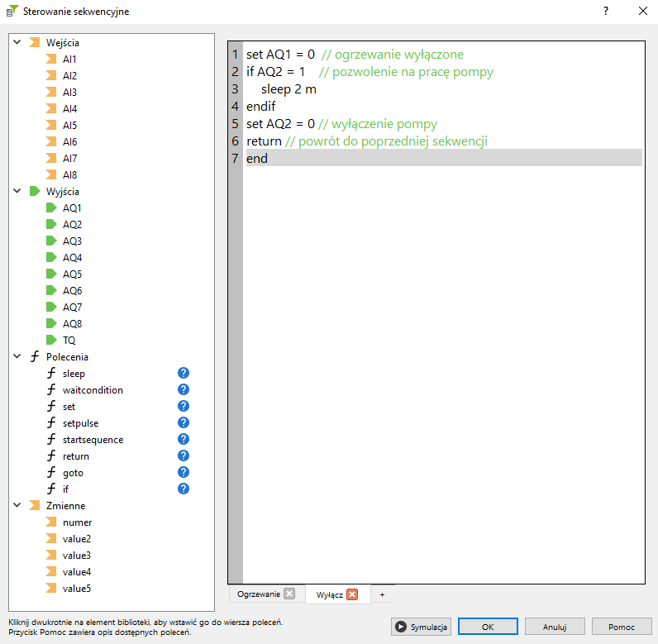Screen dimensions: 658x644
Task: Close the Wyłącz tab with red X
Action: [352, 594]
